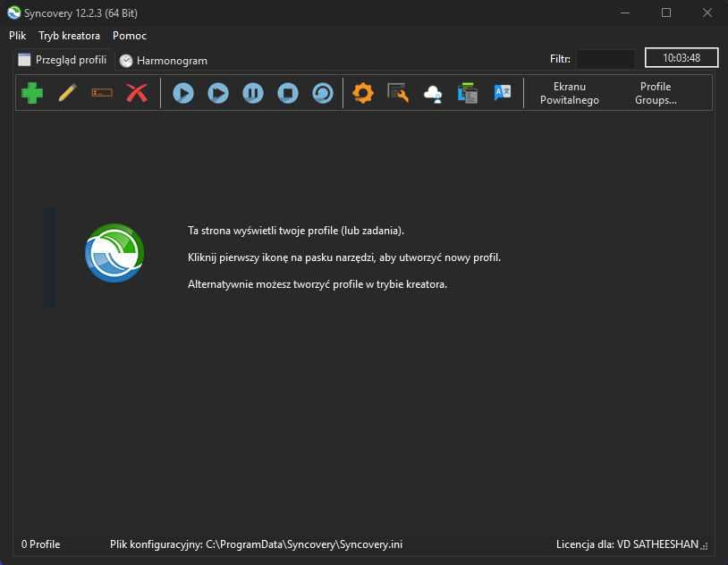
Task: Run profile with the blue play icon
Action: click(183, 93)
